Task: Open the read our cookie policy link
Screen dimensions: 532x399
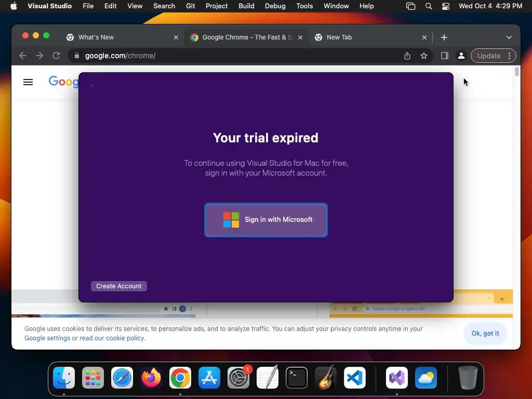Action: (112, 338)
